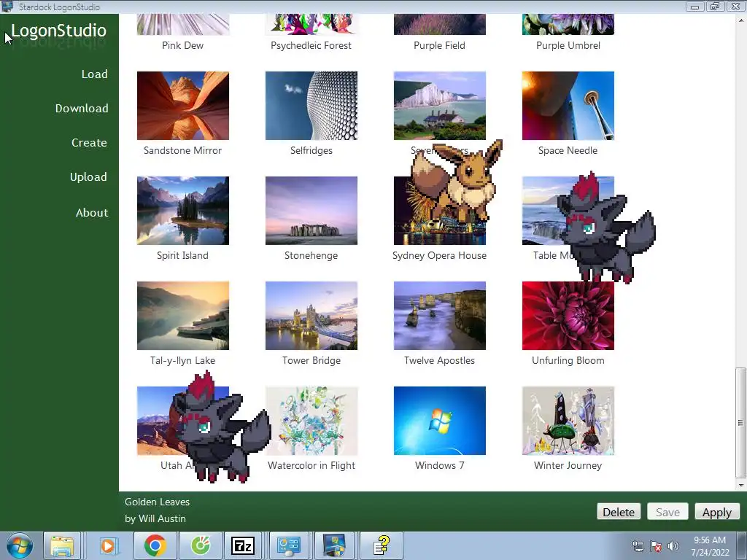Select the Stonehenge thumbnail
This screenshot has height=560, width=747.
(x=311, y=211)
